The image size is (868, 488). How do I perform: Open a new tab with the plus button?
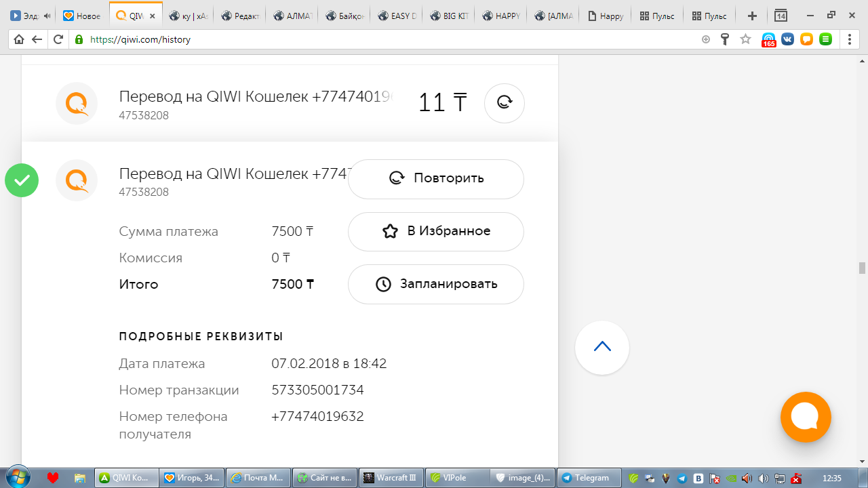(751, 16)
